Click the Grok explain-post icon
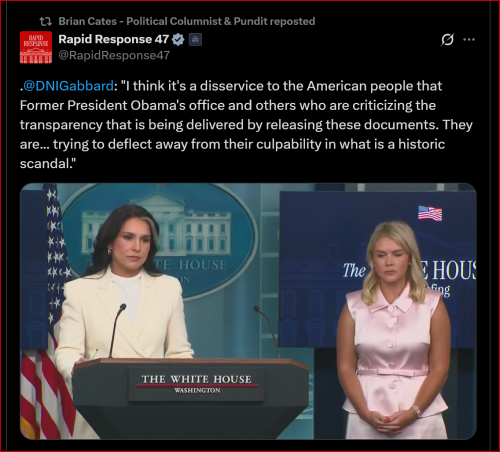 tap(447, 40)
